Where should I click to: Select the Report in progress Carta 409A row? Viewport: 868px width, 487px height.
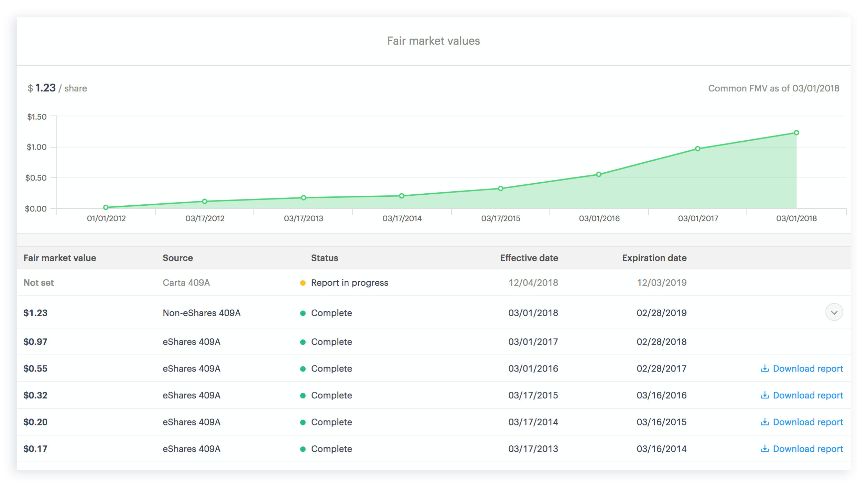pos(349,283)
